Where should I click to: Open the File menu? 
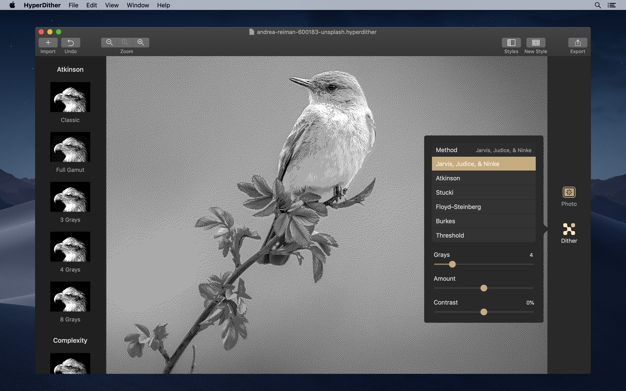[x=73, y=5]
